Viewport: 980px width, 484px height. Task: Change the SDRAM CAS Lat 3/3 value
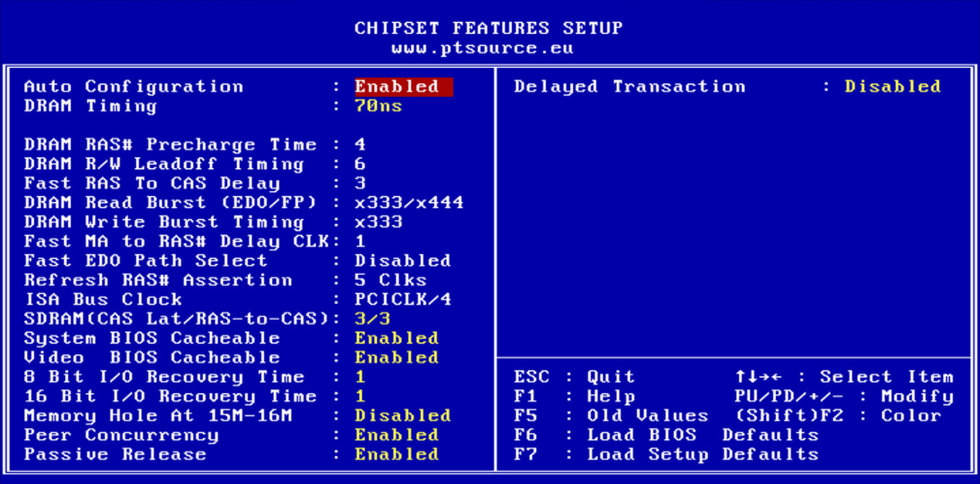[x=372, y=319]
